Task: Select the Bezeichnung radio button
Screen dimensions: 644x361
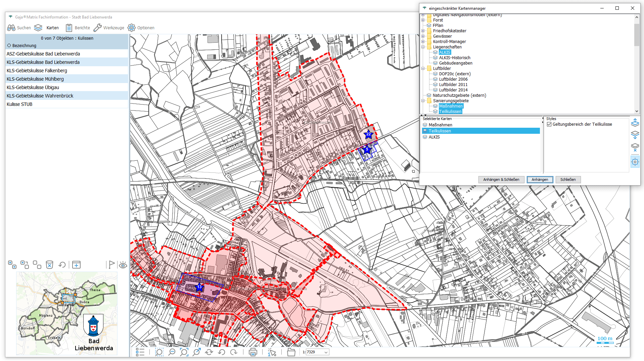Action: (9, 46)
